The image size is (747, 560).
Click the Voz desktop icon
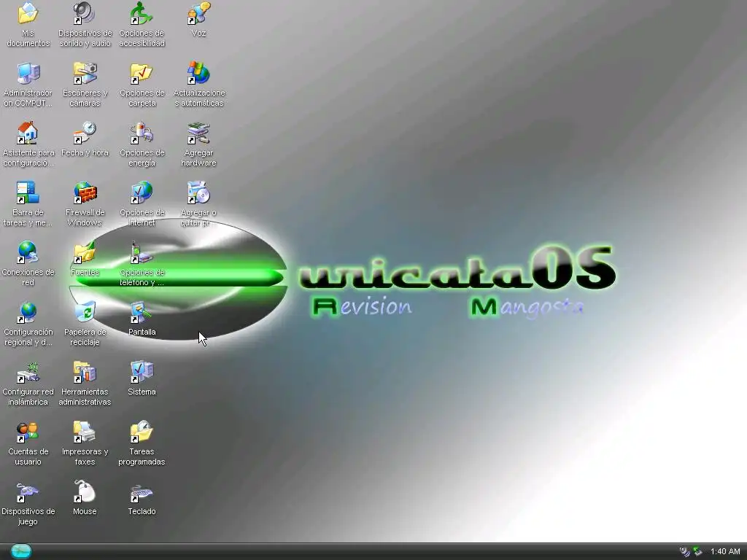[x=198, y=13]
